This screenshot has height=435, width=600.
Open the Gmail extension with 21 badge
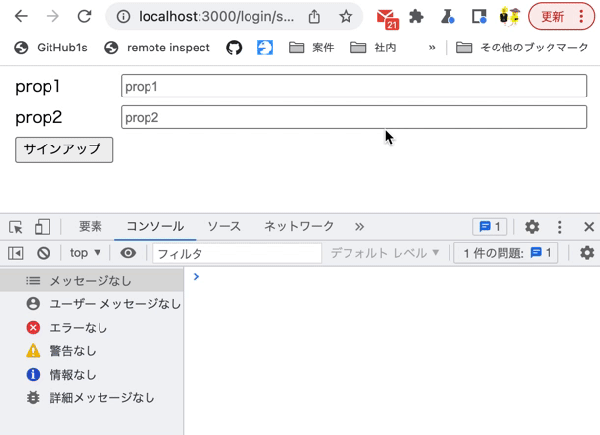(387, 18)
